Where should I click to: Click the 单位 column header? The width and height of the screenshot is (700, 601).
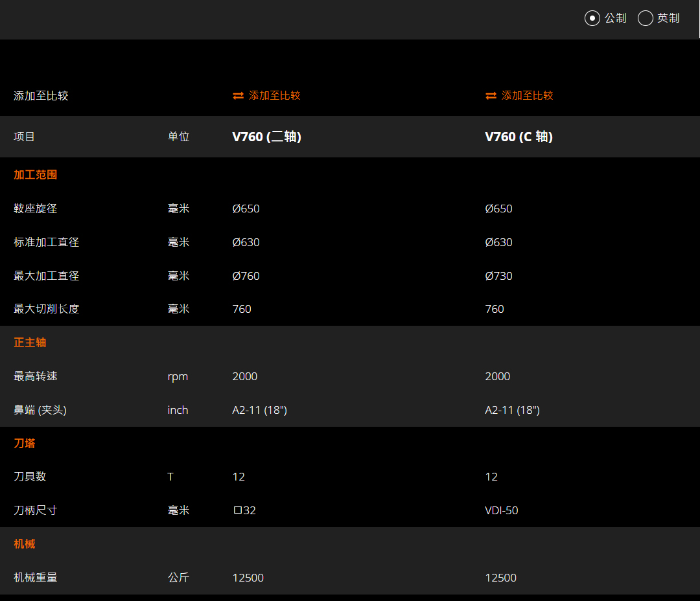coord(178,137)
